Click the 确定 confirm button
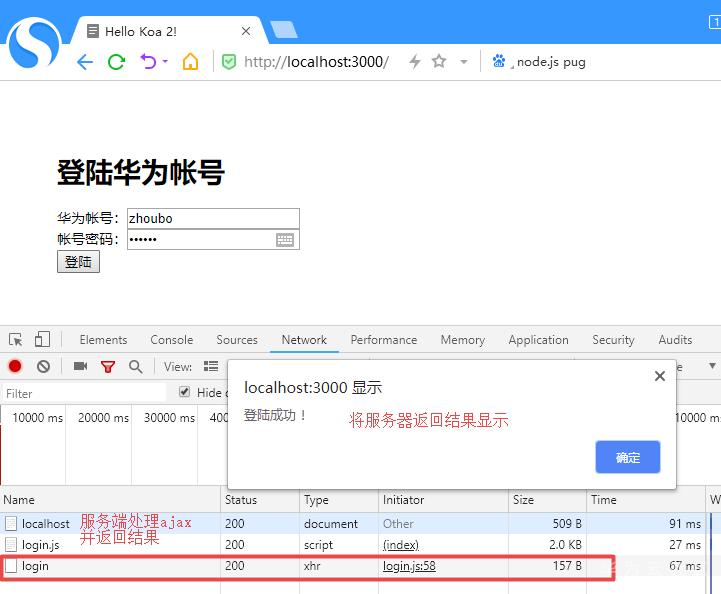The image size is (721, 594). click(x=628, y=457)
